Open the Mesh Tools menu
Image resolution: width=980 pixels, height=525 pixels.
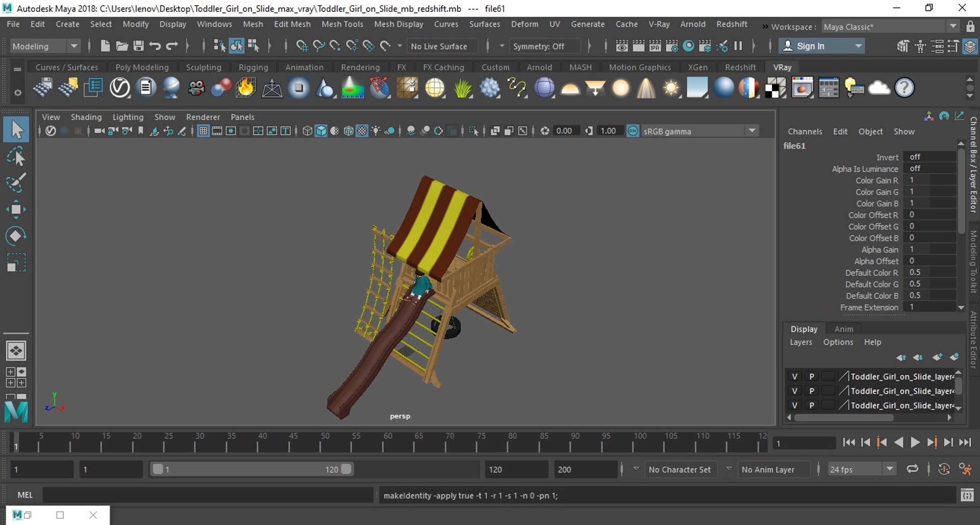coord(342,24)
